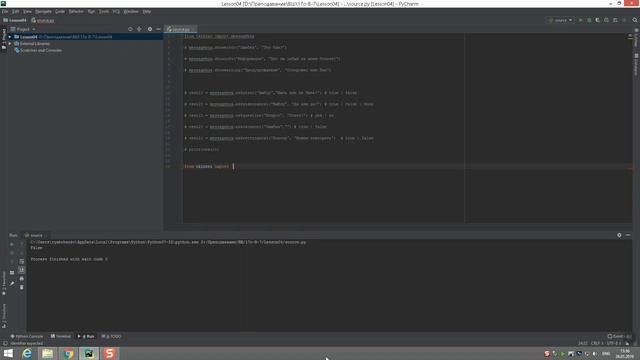Toggle soft-wrap in Run console
The height and width of the screenshot is (360, 640).
[x=22, y=261]
